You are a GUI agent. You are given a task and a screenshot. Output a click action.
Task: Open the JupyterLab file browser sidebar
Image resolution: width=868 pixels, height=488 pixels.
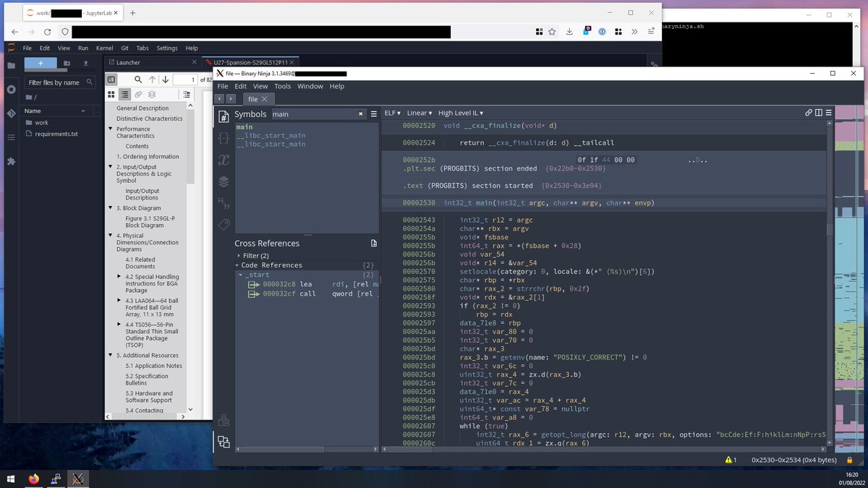pyautogui.click(x=11, y=65)
